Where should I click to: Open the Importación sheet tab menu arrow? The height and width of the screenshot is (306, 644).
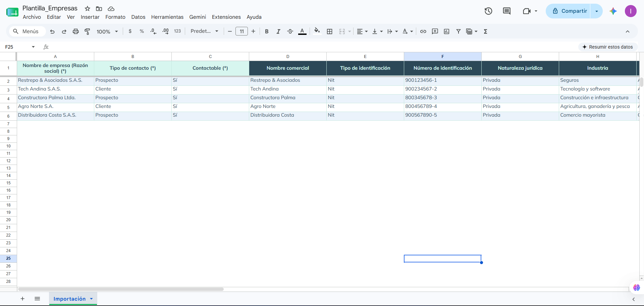click(x=91, y=299)
